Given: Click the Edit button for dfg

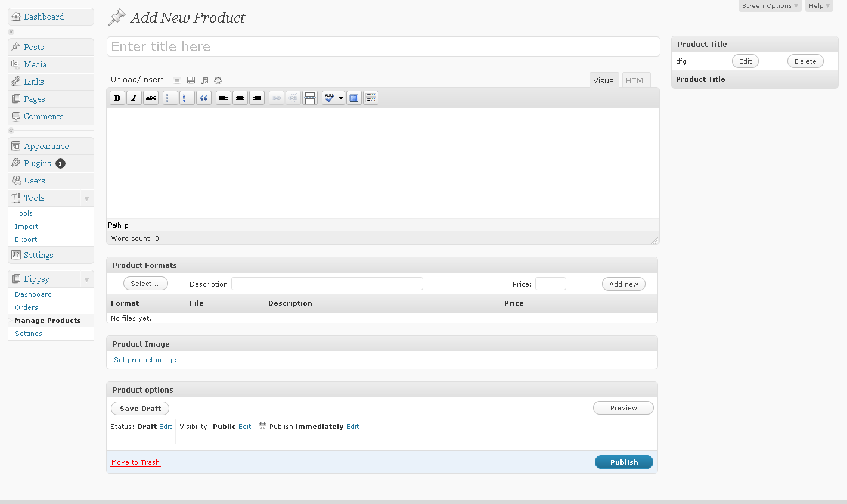Looking at the screenshot, I should (745, 61).
